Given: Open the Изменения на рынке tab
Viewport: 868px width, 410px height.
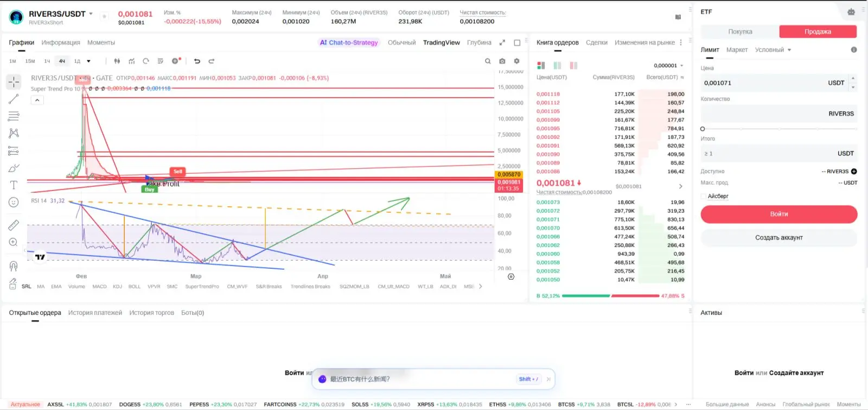Looking at the screenshot, I should click(644, 42).
